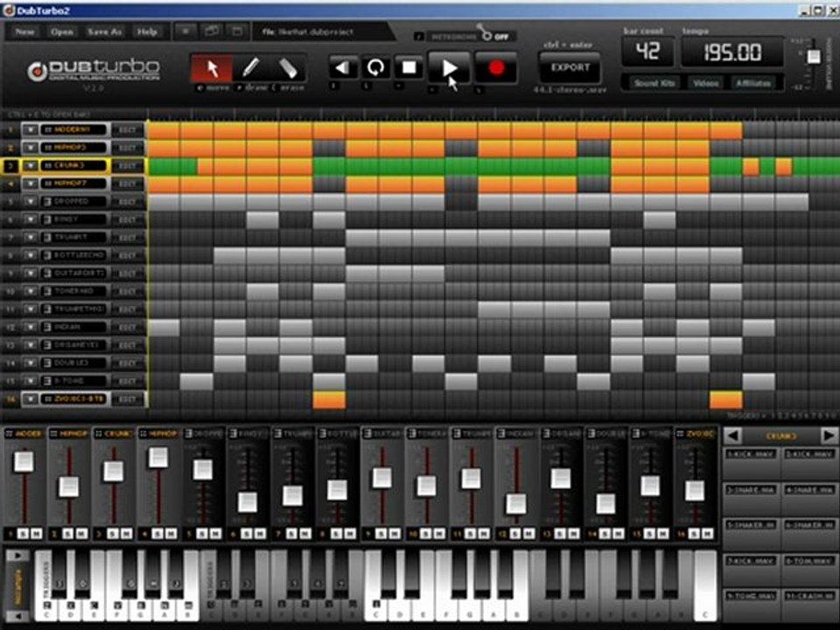This screenshot has height=630, width=840.
Task: Click the red record button
Action: [x=496, y=68]
